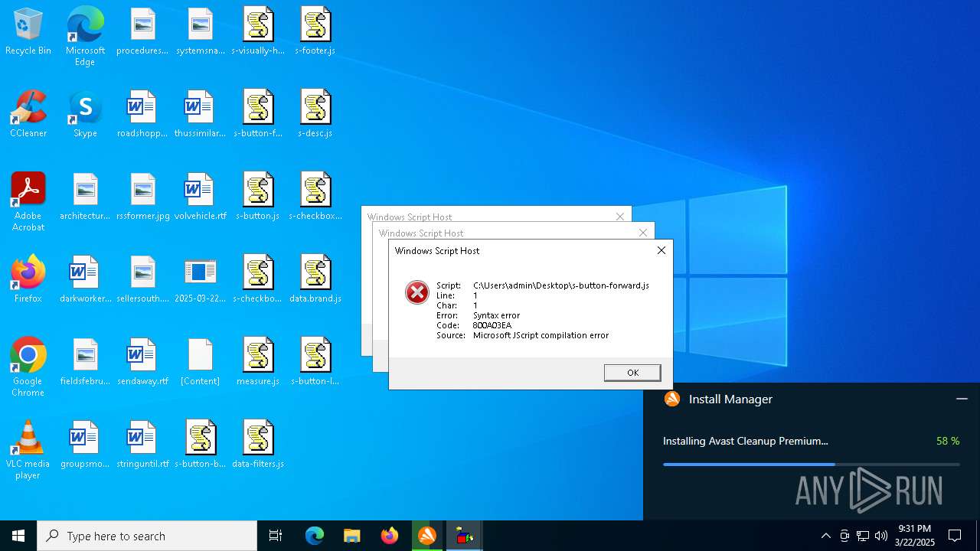Click OK in the Windows Script Host dialog
This screenshot has width=980, height=551.
(x=632, y=373)
